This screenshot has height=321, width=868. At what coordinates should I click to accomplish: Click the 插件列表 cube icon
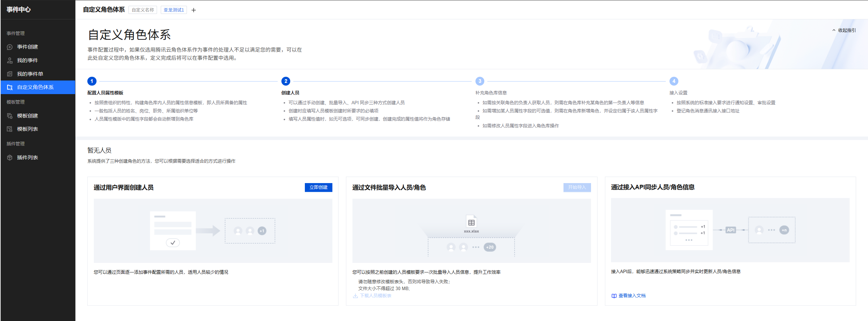pyautogui.click(x=10, y=158)
